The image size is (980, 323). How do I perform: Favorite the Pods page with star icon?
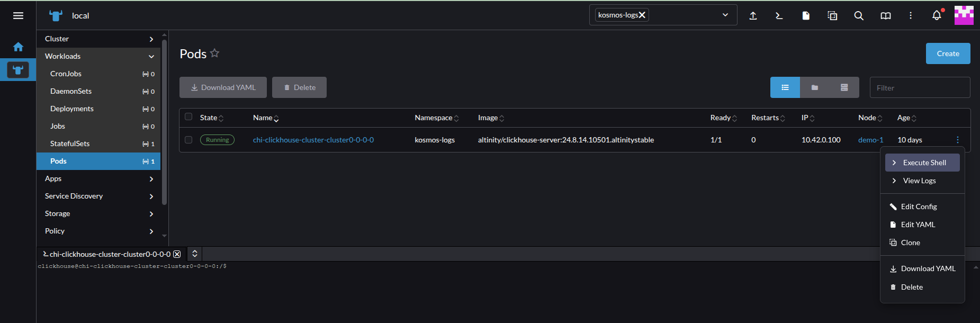point(214,53)
